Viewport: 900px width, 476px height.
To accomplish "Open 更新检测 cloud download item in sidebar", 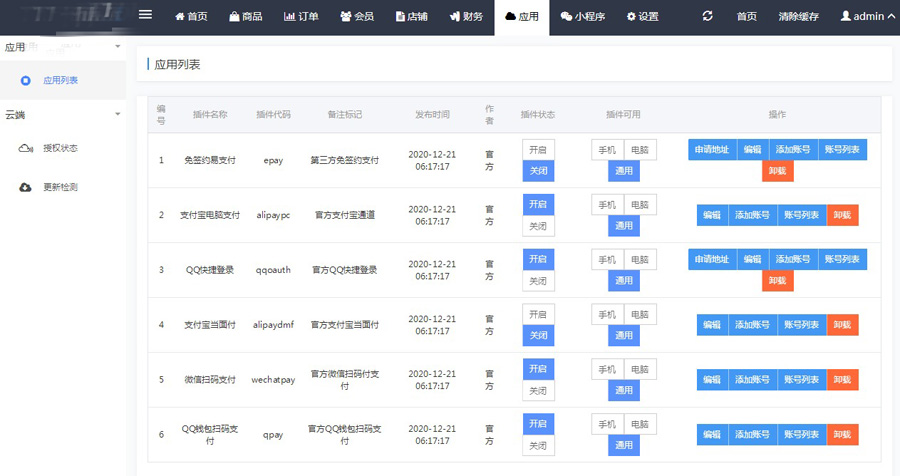I will click(59, 187).
